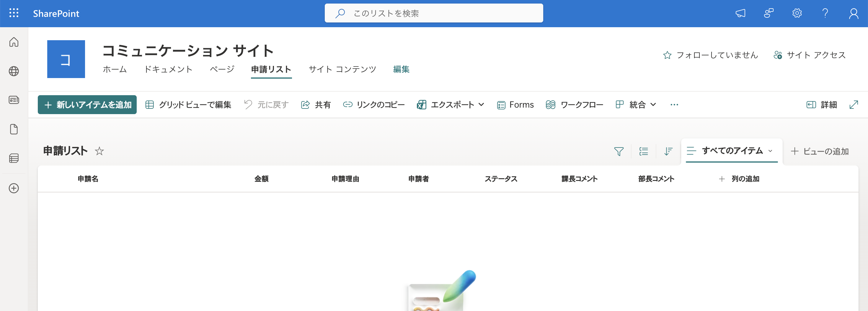Click リンクのコピー command
Image resolution: width=868 pixels, height=311 pixels.
click(374, 105)
